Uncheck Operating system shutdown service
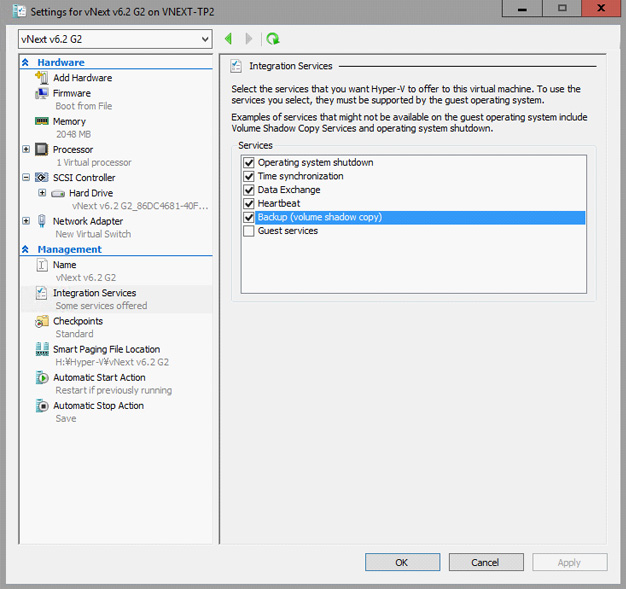The width and height of the screenshot is (626, 589). [x=249, y=163]
